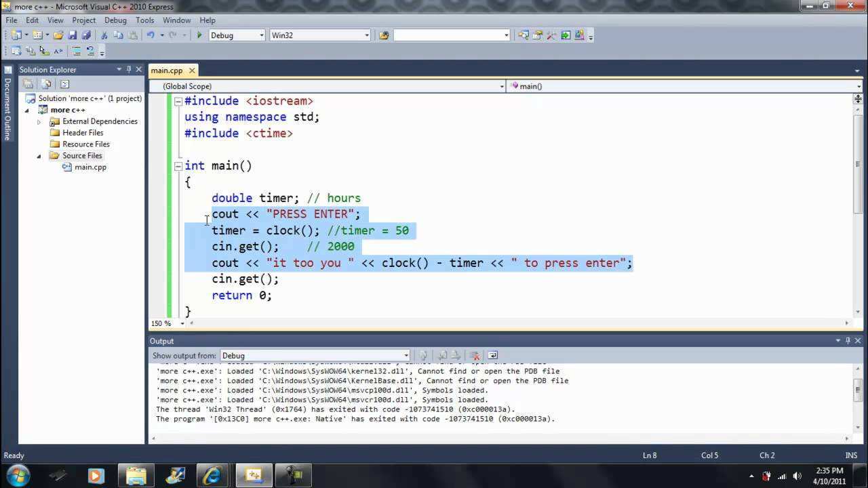868x488 pixels.
Task: Click the Start Debugging green arrow
Action: pos(199,35)
